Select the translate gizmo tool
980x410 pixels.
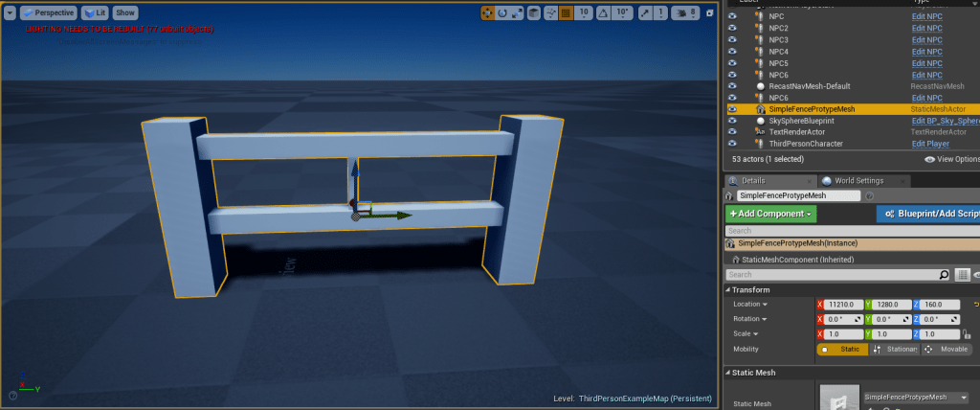(488, 13)
